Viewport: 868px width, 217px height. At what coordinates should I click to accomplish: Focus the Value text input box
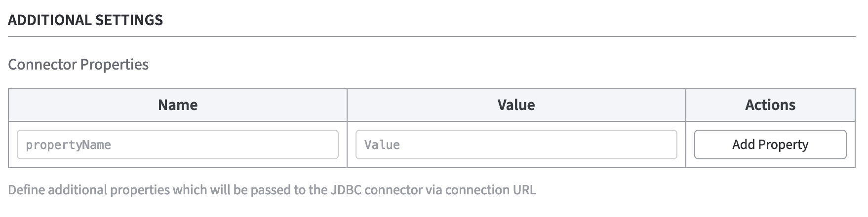[516, 145]
